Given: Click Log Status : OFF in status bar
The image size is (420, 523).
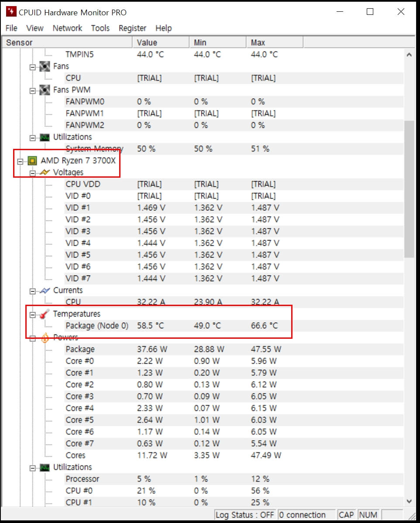Looking at the screenshot, I should click(245, 515).
